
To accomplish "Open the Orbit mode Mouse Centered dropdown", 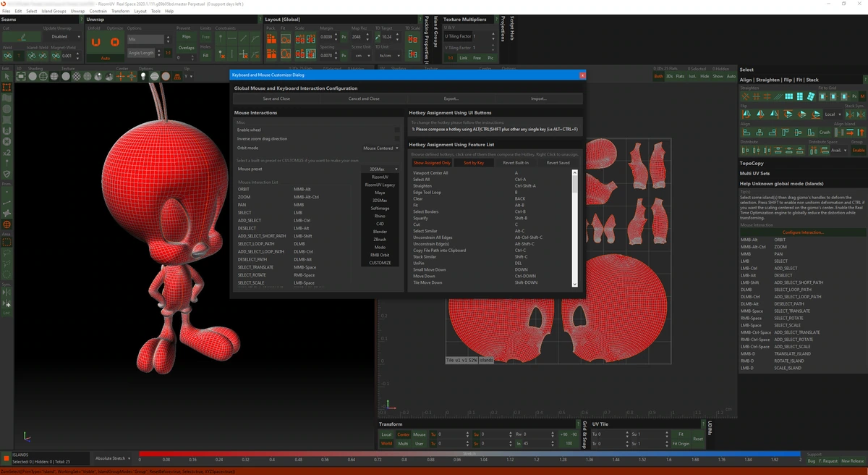I will click(x=380, y=148).
